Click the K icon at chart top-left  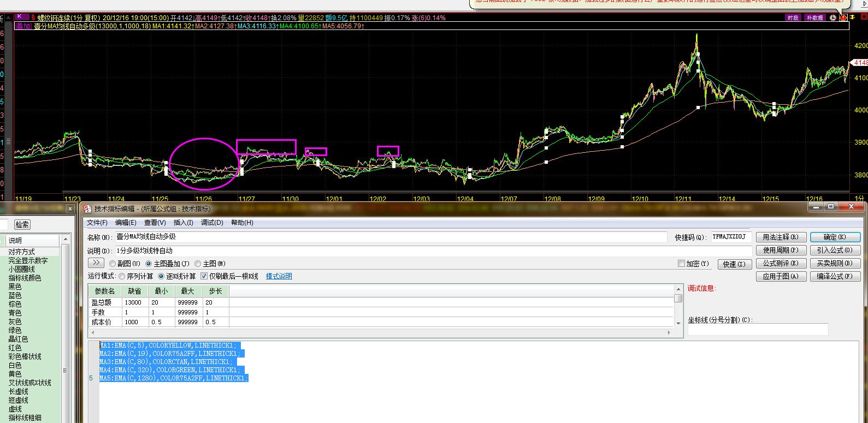click(x=20, y=17)
